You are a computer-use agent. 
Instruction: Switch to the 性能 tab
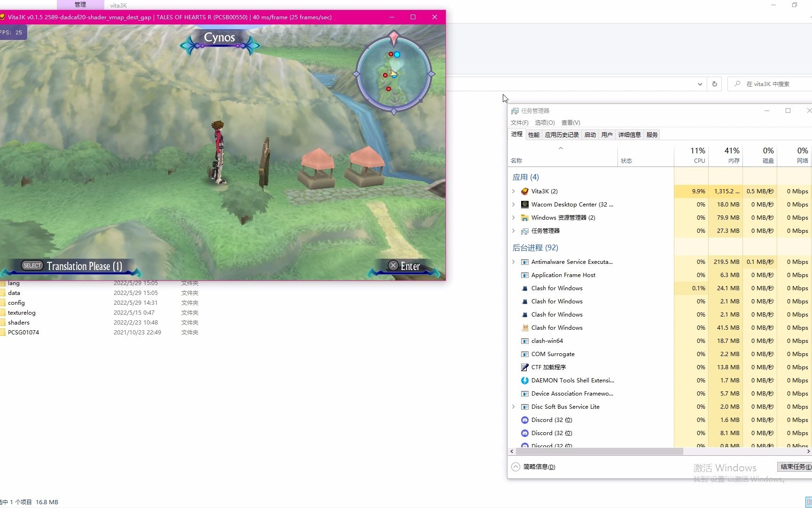[x=534, y=135]
